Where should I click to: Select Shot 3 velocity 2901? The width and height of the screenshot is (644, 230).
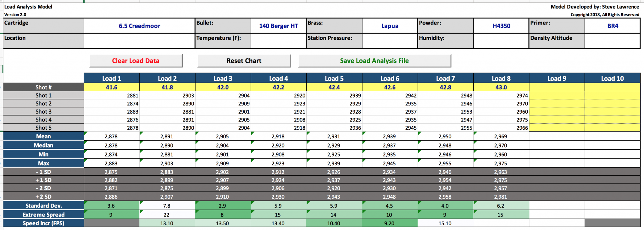223,112
